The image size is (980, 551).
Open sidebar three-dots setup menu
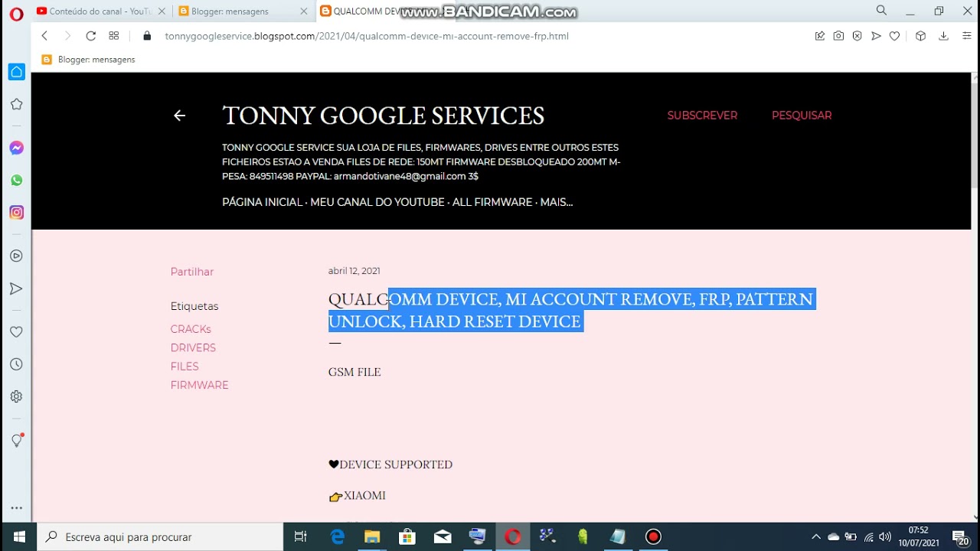click(16, 508)
